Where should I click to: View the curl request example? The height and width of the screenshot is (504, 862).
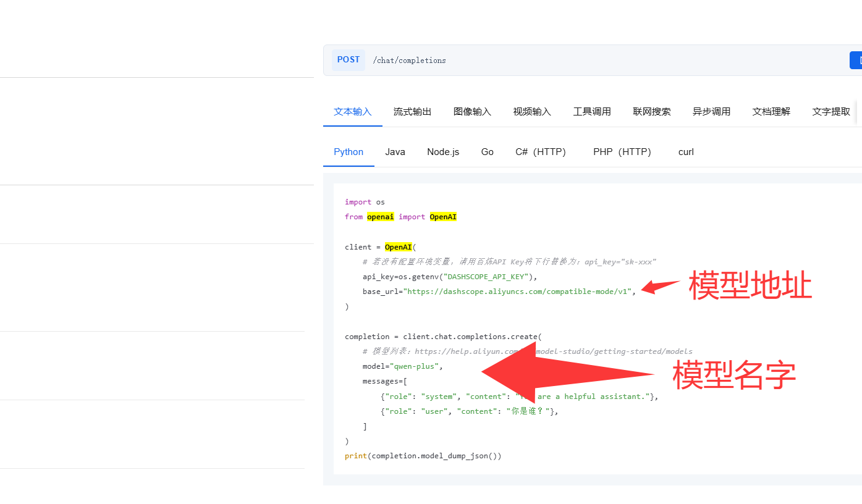pos(686,152)
